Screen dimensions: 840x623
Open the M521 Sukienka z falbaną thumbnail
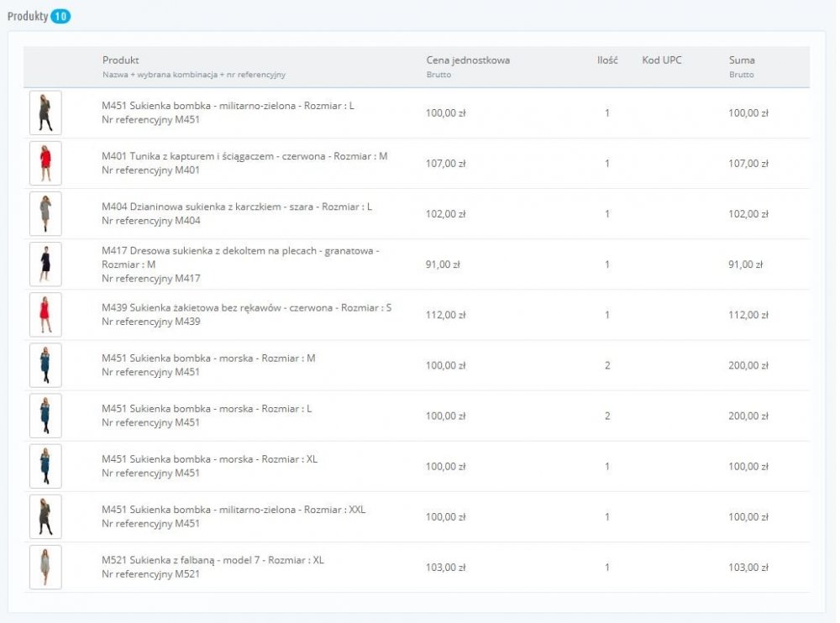(x=45, y=567)
